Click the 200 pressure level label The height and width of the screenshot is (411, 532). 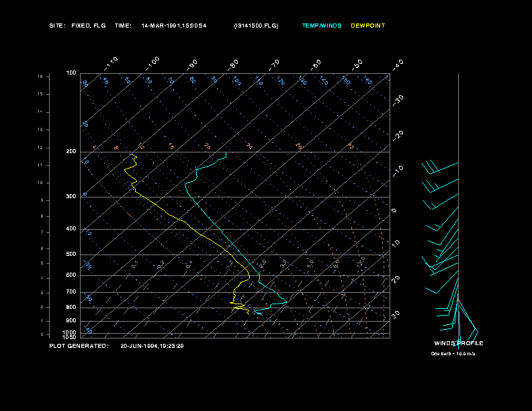tap(71, 152)
